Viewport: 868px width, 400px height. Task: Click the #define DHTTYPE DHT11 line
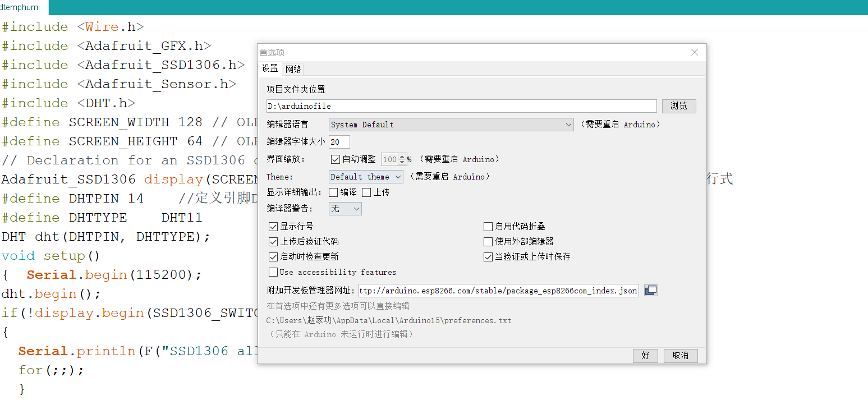[x=102, y=218]
